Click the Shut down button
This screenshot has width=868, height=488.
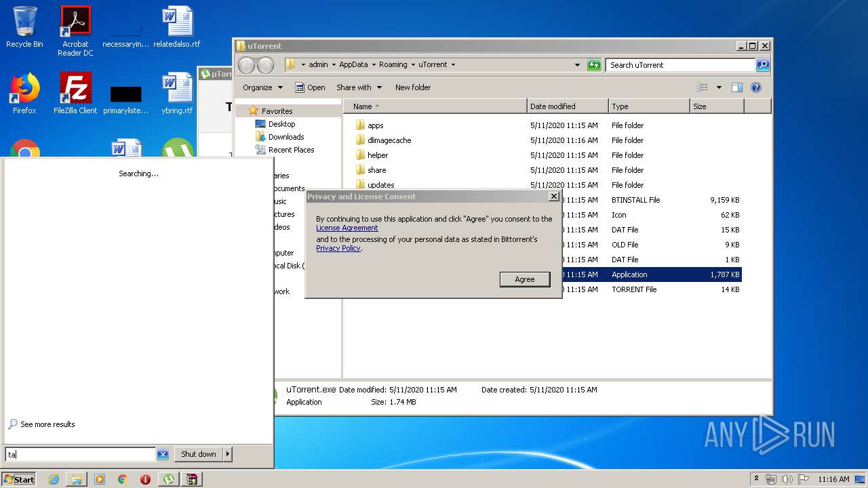(199, 454)
